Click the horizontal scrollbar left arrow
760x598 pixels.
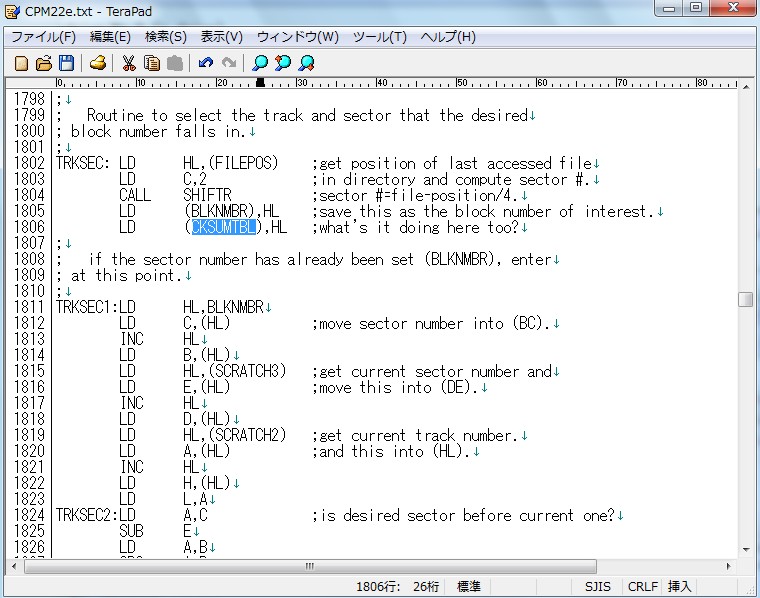tap(14, 566)
